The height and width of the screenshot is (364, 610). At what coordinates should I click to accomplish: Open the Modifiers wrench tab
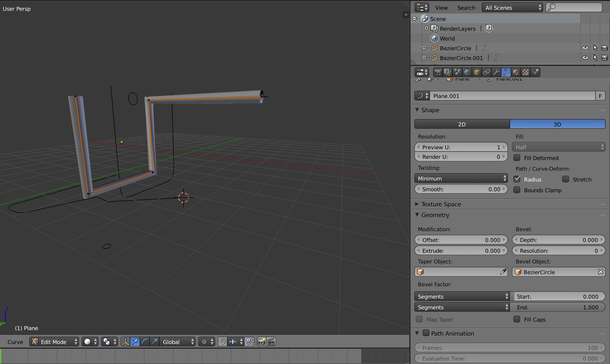point(496,72)
